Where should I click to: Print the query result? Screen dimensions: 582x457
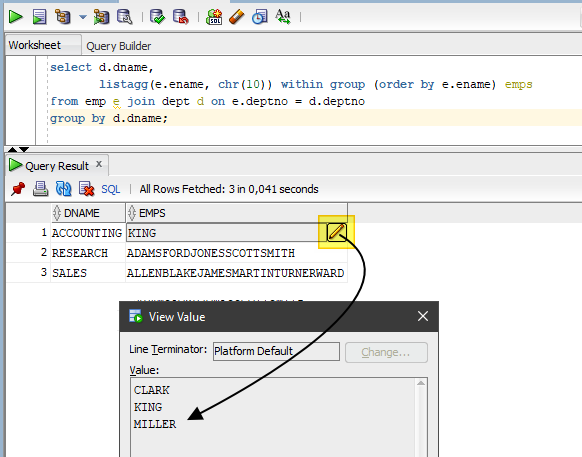tap(40, 189)
